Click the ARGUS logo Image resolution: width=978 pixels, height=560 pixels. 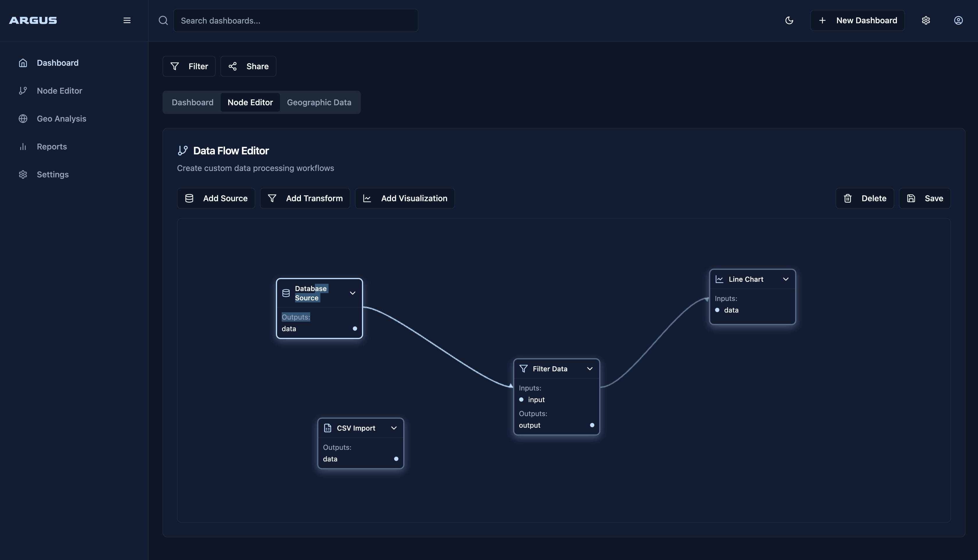click(33, 20)
